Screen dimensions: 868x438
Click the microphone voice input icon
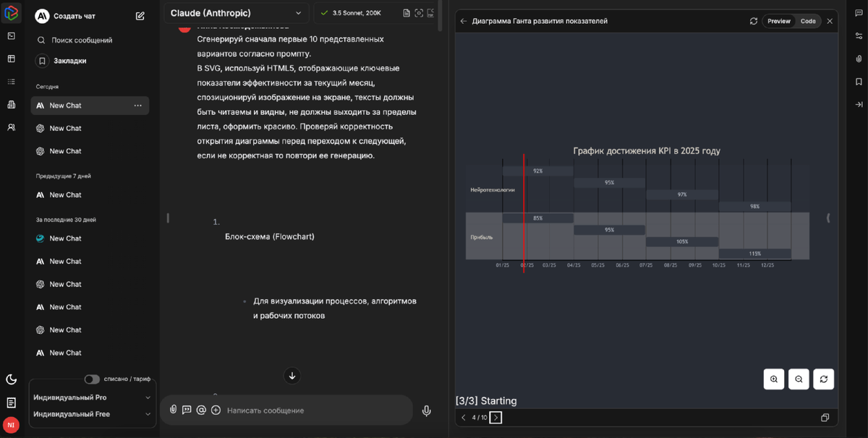[x=427, y=411]
